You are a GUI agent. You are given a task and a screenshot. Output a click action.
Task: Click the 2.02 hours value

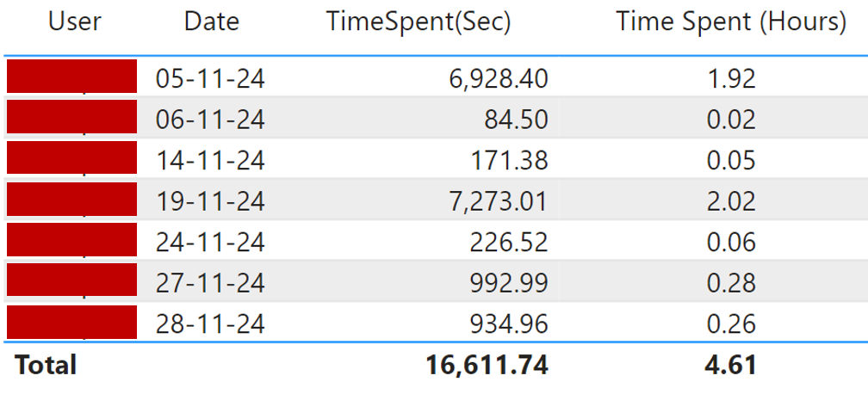point(731,201)
